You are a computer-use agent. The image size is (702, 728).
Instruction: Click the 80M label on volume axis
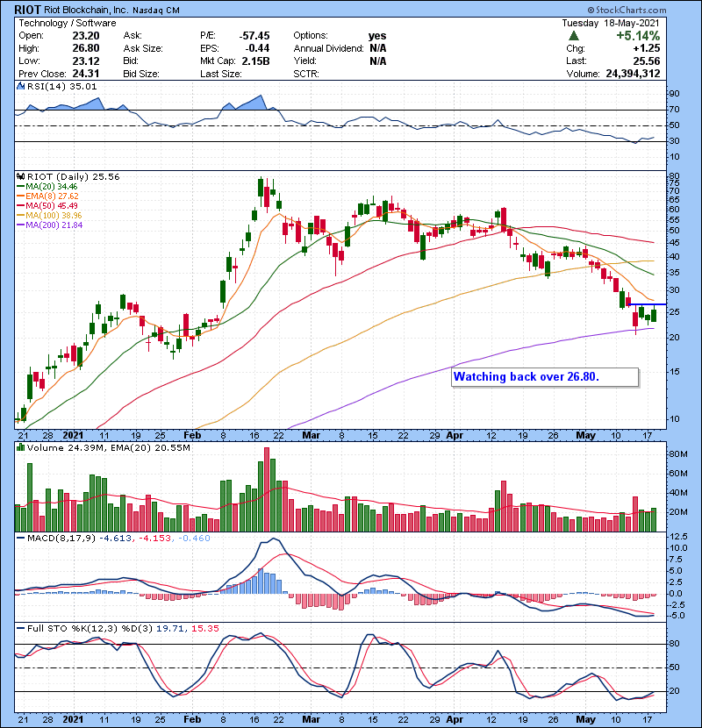tap(677, 454)
